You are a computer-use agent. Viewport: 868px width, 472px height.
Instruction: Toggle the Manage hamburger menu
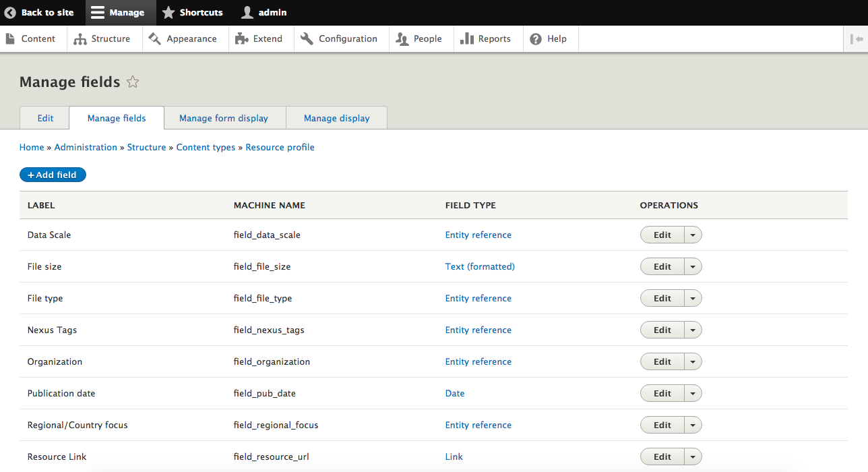tap(118, 13)
